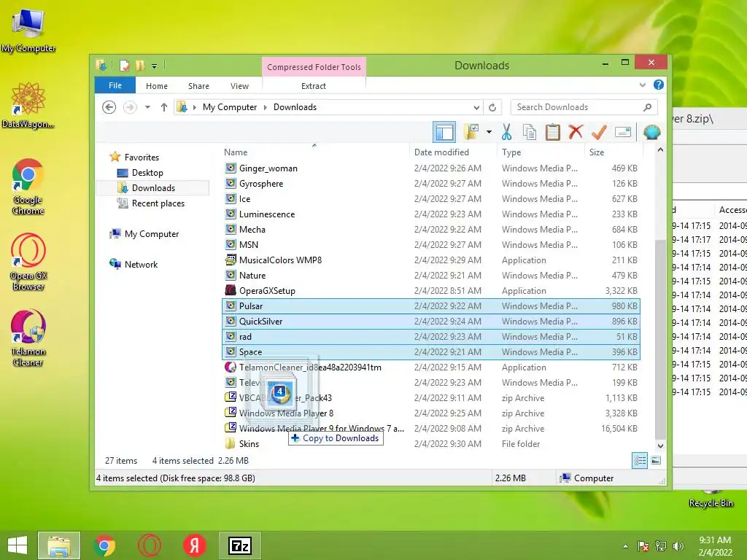Open the Customize Quick Access Toolbar dropdown
The image size is (747, 560).
[155, 66]
